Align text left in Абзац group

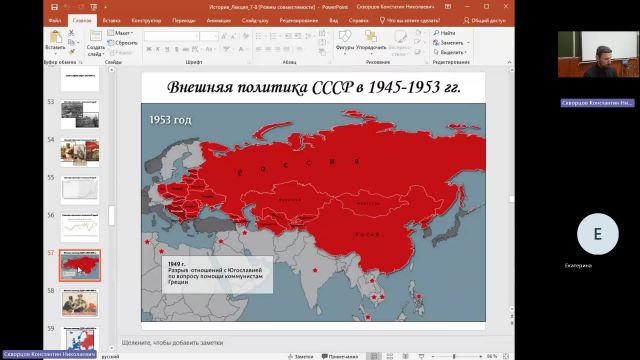pyautogui.click(x=259, y=49)
